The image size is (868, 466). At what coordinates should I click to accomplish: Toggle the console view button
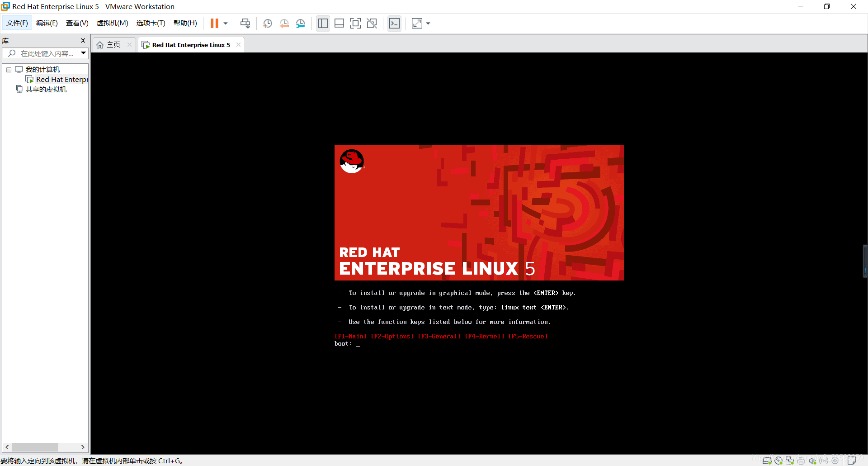[394, 24]
